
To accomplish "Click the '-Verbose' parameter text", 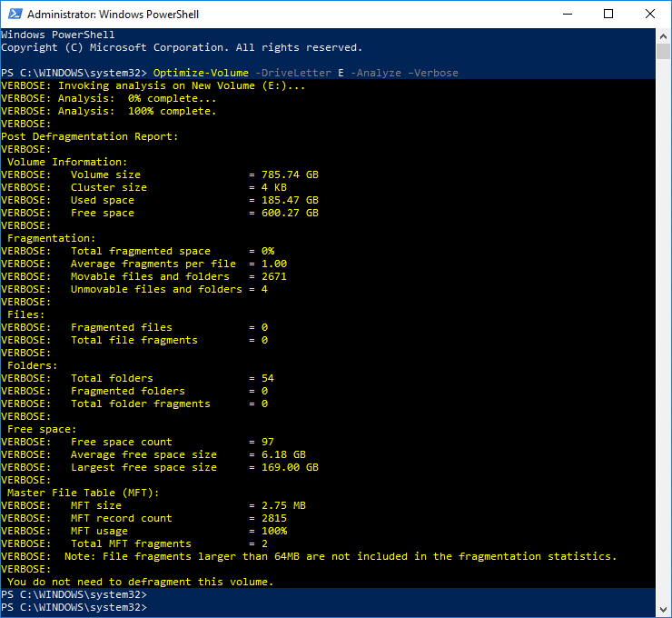I will (x=433, y=73).
